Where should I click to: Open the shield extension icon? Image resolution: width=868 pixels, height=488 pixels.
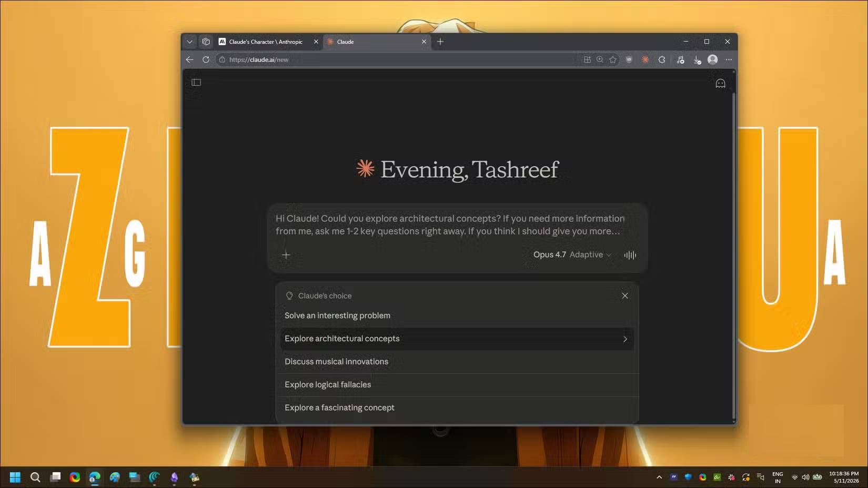click(x=629, y=59)
